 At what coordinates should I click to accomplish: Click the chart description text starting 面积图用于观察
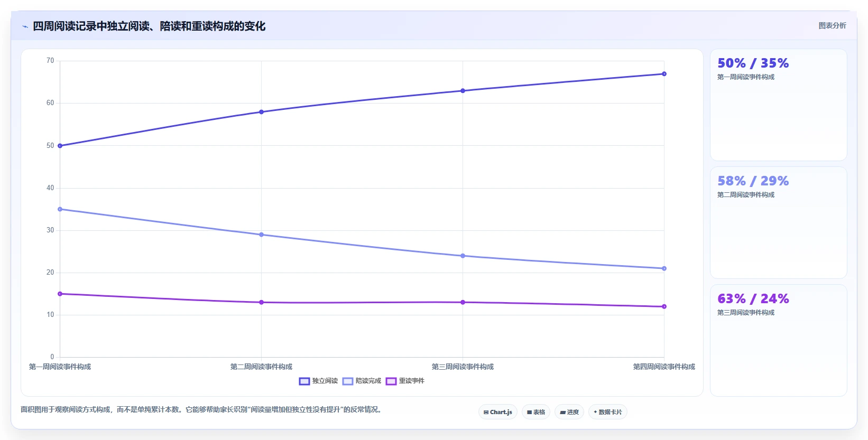(x=202, y=409)
